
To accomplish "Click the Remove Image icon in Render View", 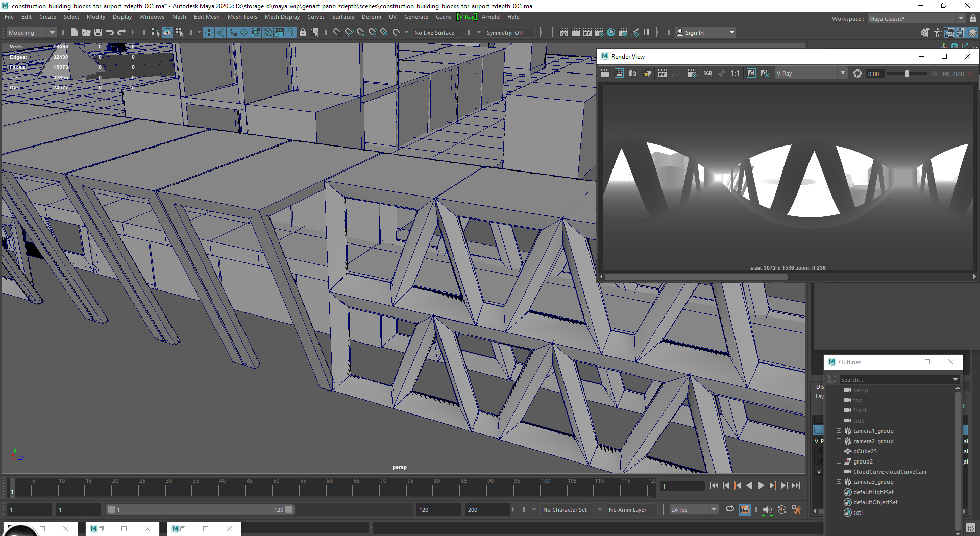I will (765, 74).
